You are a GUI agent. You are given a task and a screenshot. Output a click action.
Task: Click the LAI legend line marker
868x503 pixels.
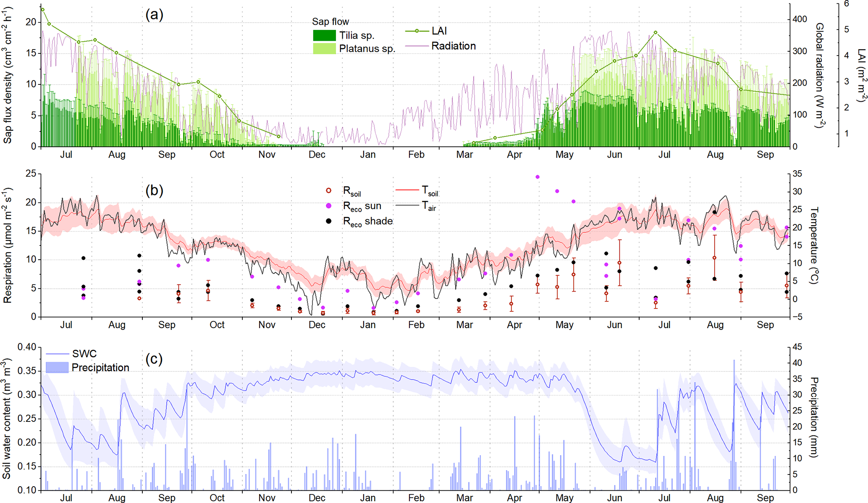pyautogui.click(x=417, y=31)
